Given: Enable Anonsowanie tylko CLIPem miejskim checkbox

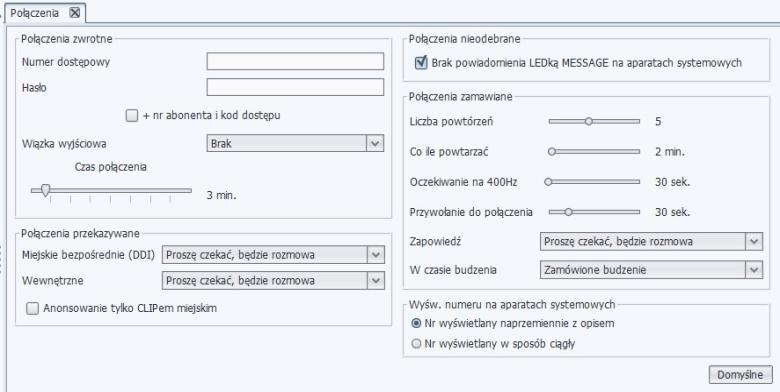Looking at the screenshot, I should (32, 308).
